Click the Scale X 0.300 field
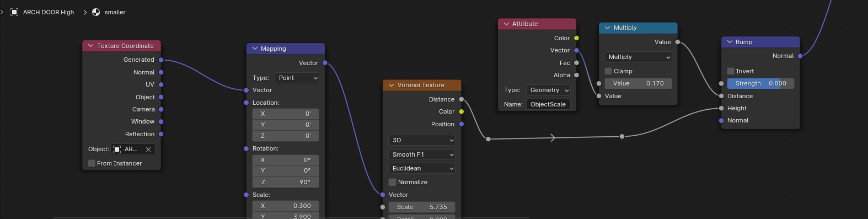 (286, 206)
